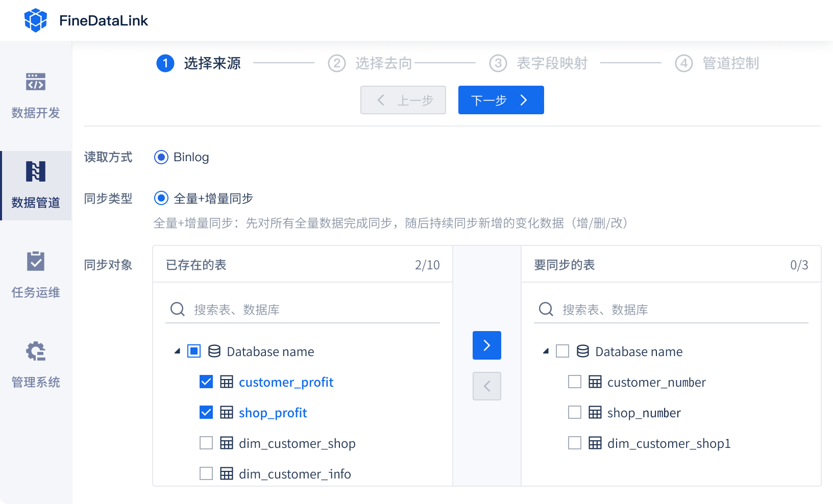Open the 任务运维 sidebar icon
The height and width of the screenshot is (504, 833).
36,261
